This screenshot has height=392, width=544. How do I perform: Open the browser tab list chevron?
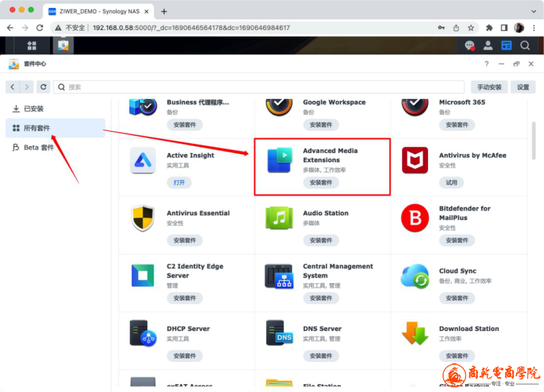tap(534, 11)
